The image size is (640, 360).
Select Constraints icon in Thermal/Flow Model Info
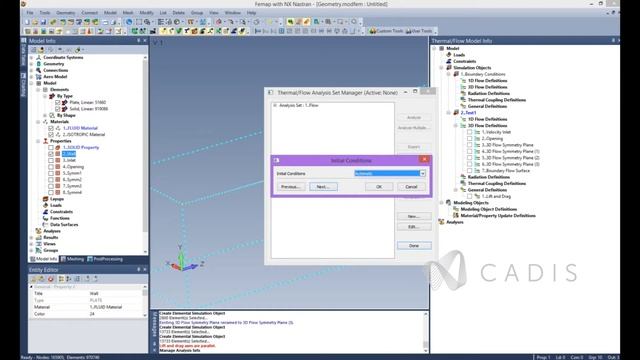pyautogui.click(x=449, y=61)
